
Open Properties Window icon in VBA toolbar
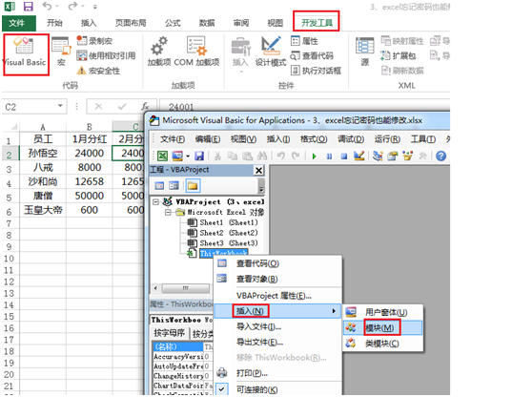[392, 157]
